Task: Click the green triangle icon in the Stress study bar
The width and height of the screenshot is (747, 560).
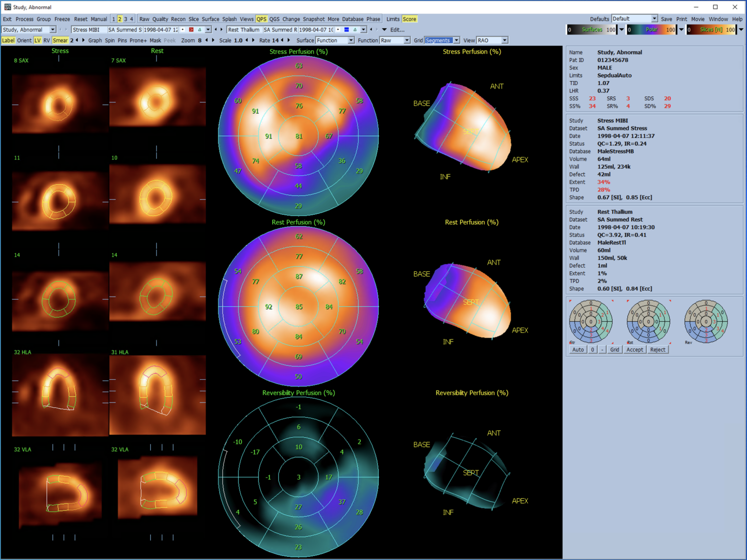Action: 198,29
